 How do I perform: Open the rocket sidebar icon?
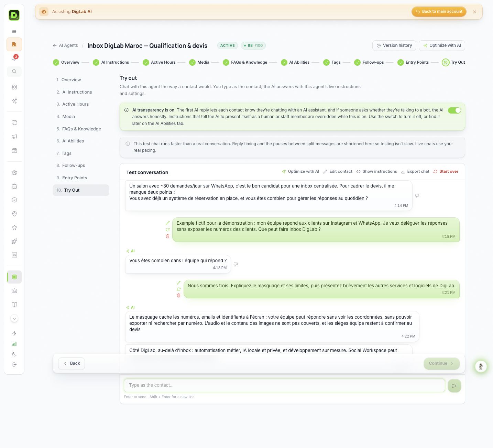click(14, 241)
